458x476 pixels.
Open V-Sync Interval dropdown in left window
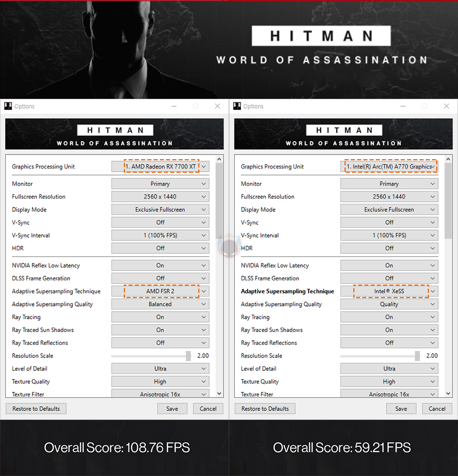coord(160,235)
